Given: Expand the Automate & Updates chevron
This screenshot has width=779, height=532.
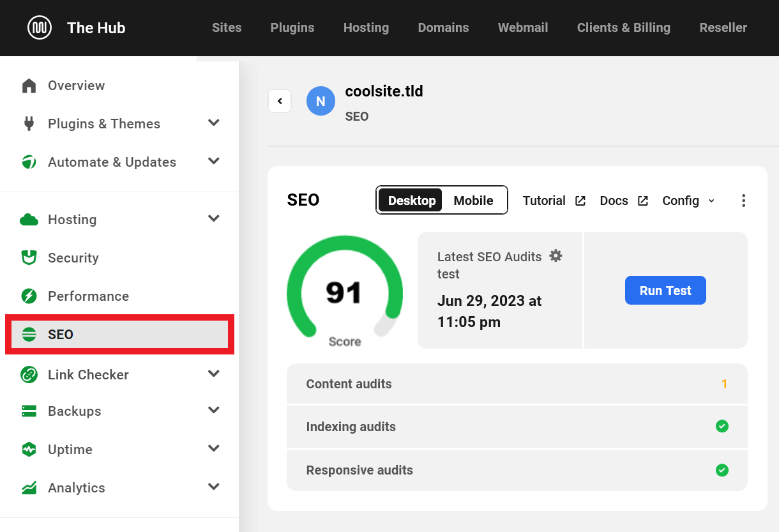Looking at the screenshot, I should pos(214,161).
